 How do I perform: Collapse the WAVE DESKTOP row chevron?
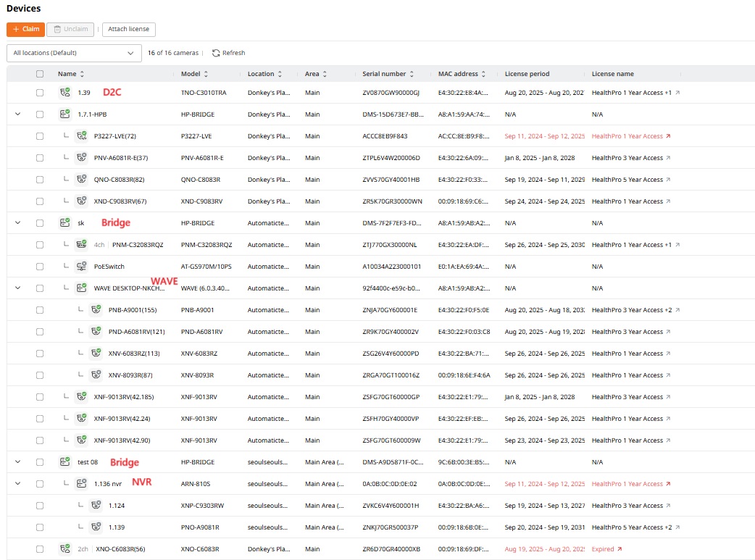click(18, 288)
